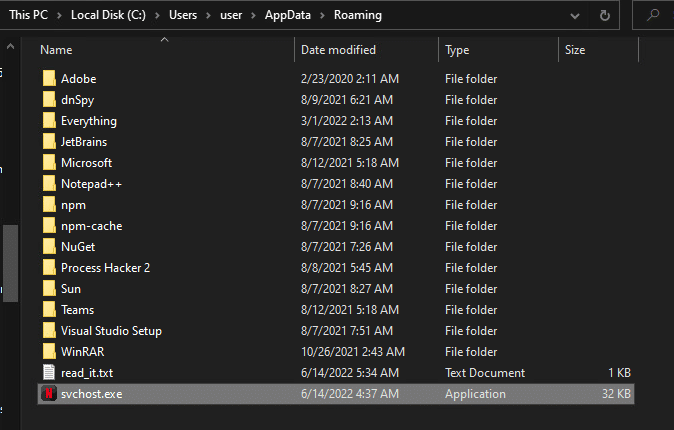
Task: Expand the chevron after Users breadcrumb
Action: point(208,15)
